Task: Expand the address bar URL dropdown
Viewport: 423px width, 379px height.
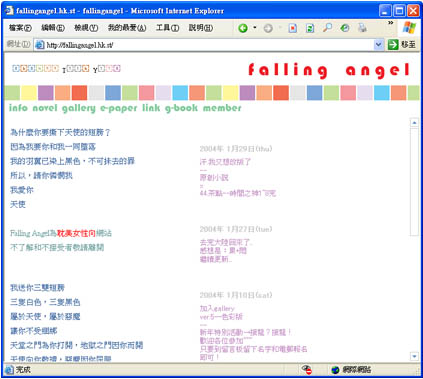Action: [x=378, y=44]
